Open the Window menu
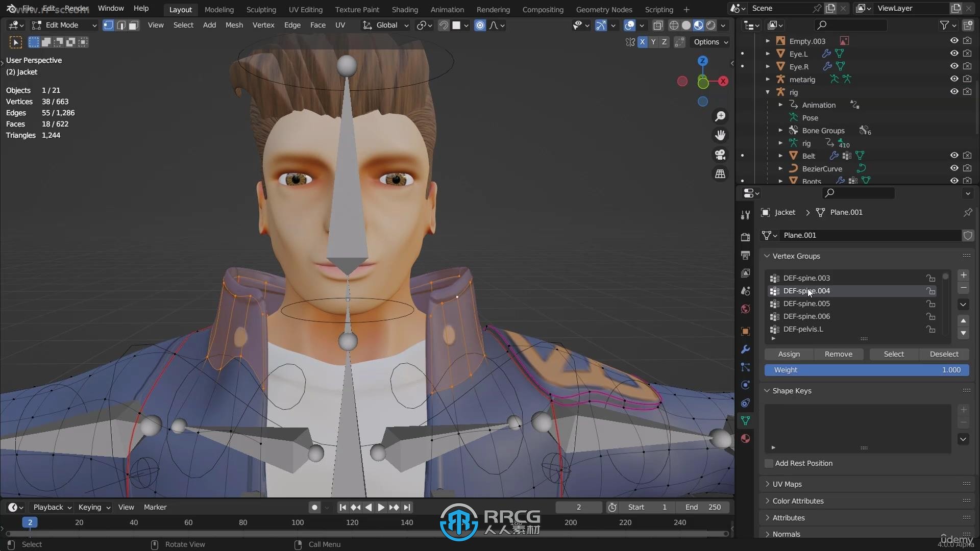 [x=111, y=9]
